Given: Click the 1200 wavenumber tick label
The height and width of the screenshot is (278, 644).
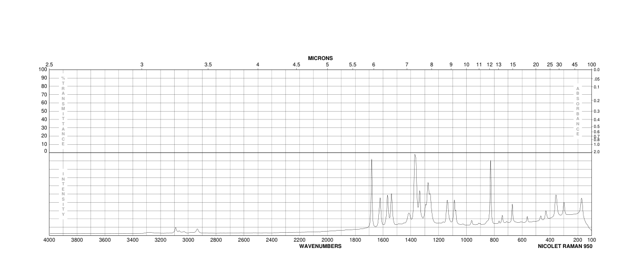Looking at the screenshot, I should [x=438, y=241].
